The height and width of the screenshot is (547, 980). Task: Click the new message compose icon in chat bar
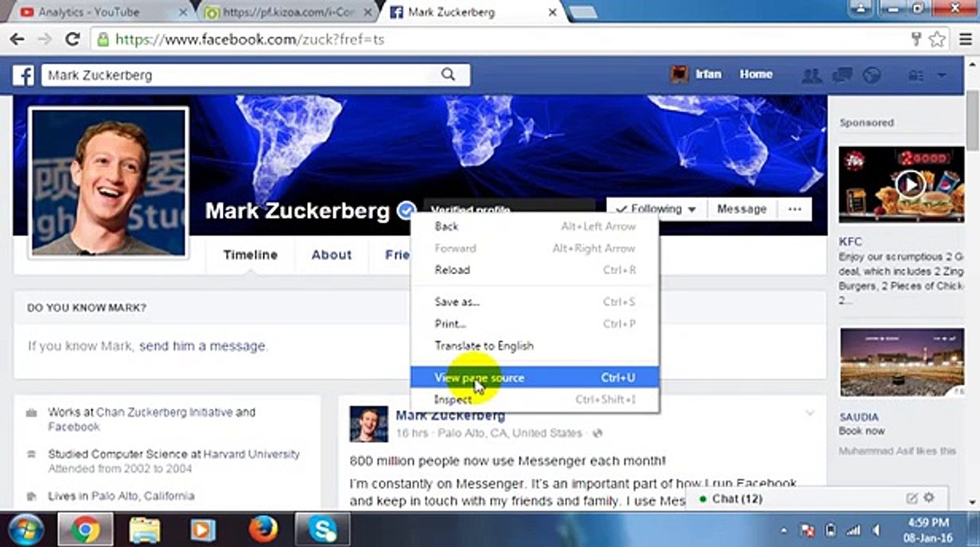(912, 498)
